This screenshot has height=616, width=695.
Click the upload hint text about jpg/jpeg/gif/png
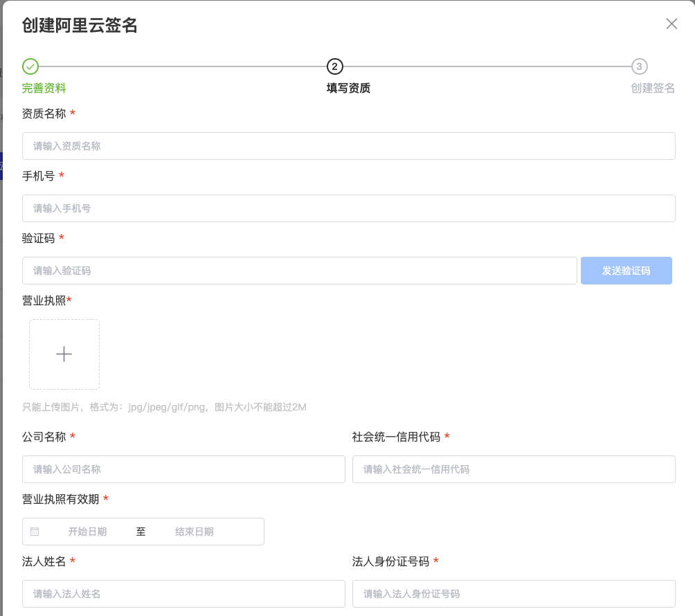[165, 407]
